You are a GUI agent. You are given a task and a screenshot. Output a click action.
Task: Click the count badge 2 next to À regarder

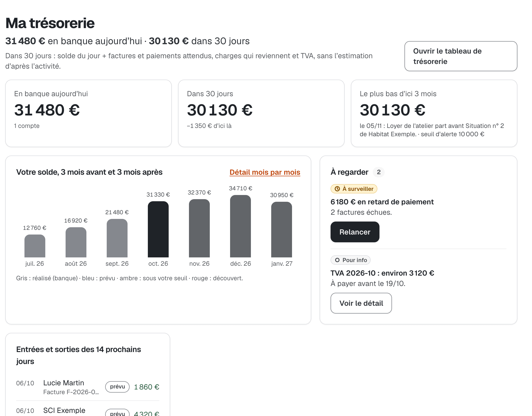[379, 172]
